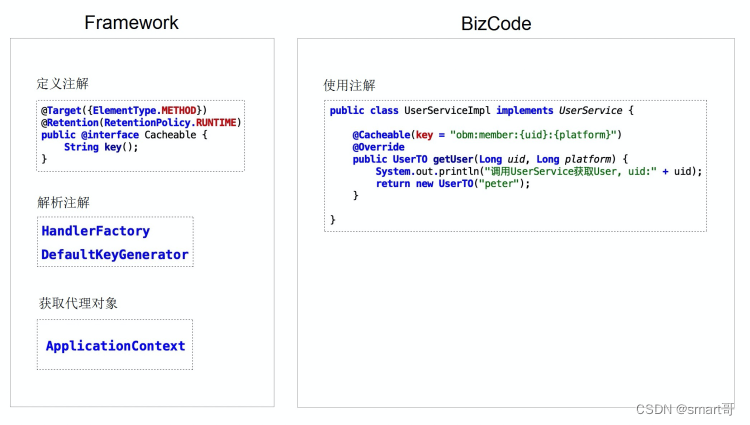
Task: Click the BizCode heading
Action: point(496,23)
